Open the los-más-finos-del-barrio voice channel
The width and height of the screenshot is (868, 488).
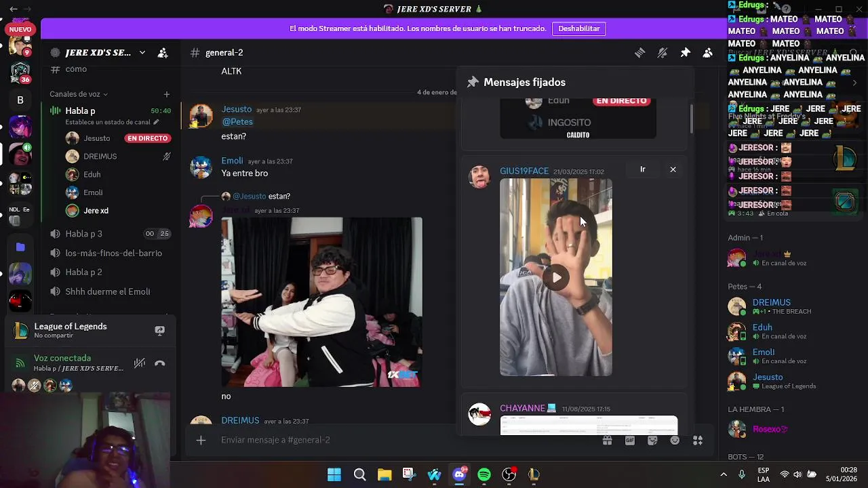click(x=113, y=253)
